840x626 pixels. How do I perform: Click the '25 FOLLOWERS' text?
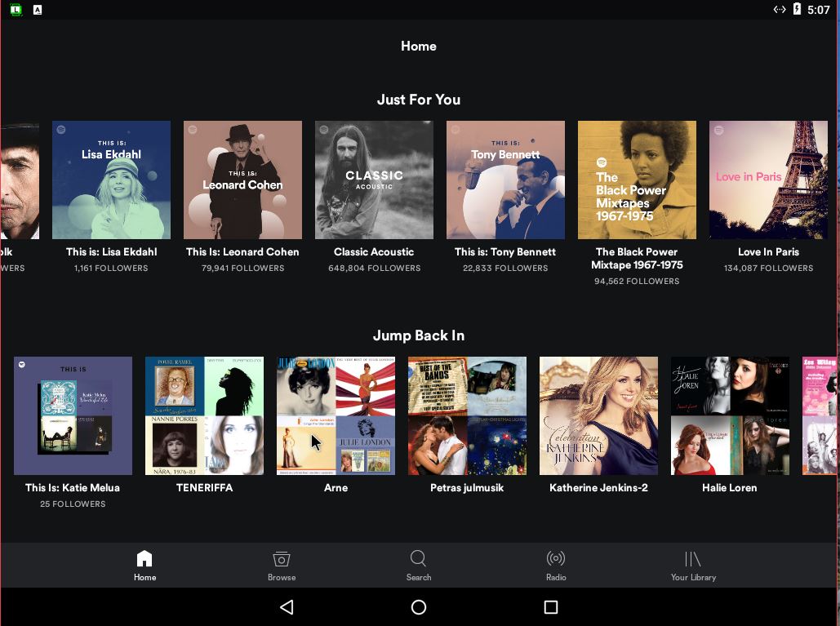[73, 504]
